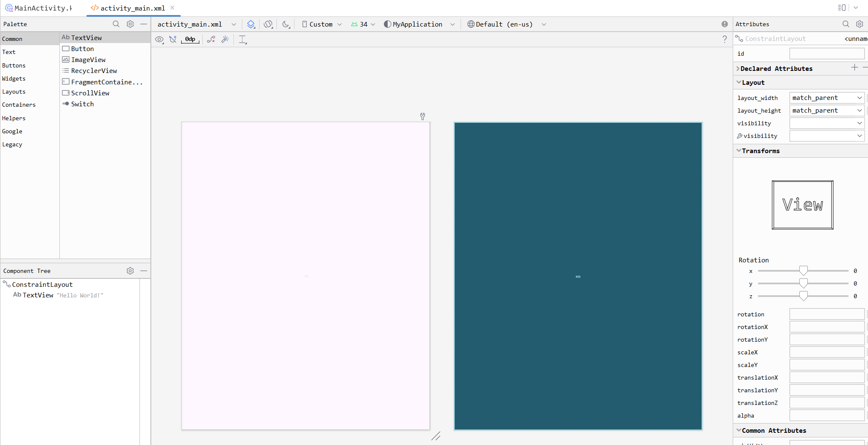
Task: Open Custom device dropdown
Action: [322, 24]
